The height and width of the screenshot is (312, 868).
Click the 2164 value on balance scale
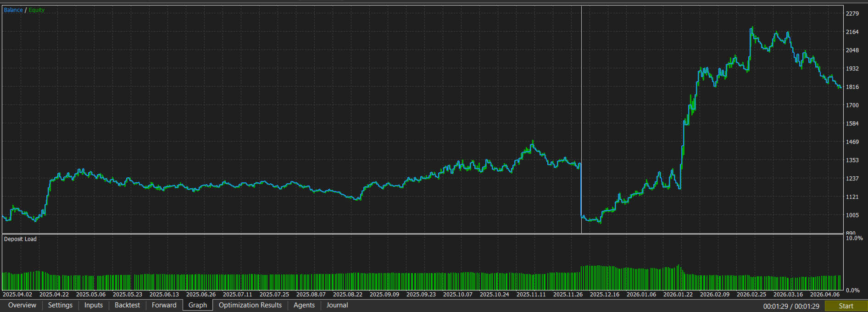click(x=852, y=32)
